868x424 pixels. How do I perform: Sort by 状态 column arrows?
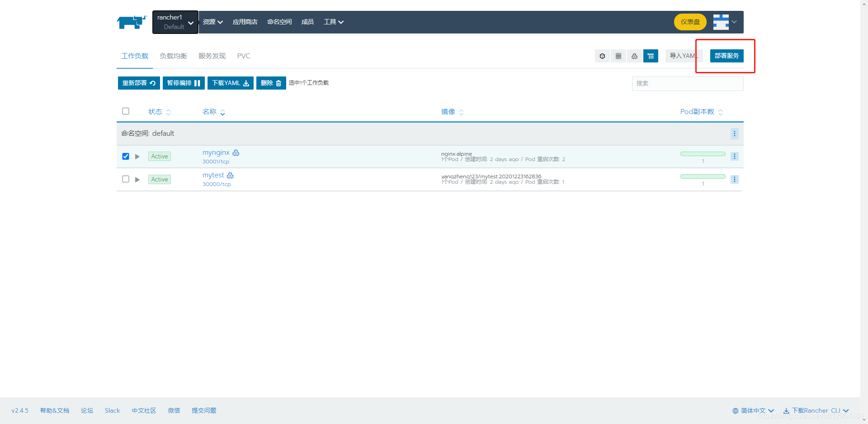(169, 112)
